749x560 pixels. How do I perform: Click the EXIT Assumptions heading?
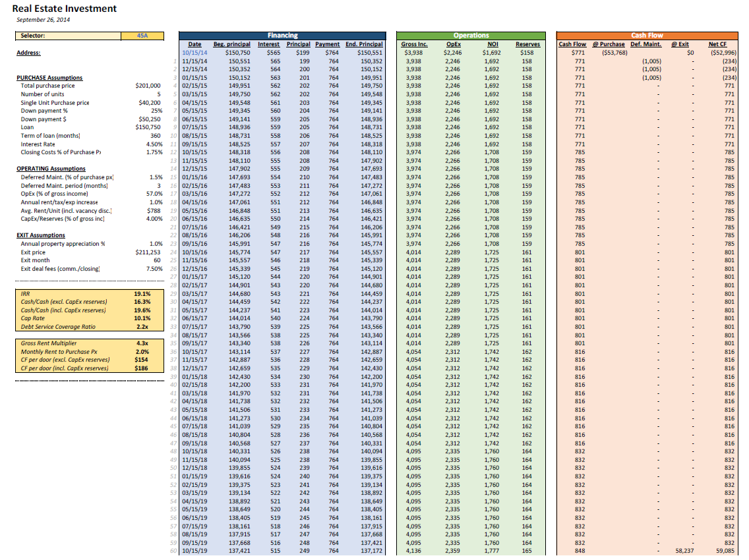[41, 235]
